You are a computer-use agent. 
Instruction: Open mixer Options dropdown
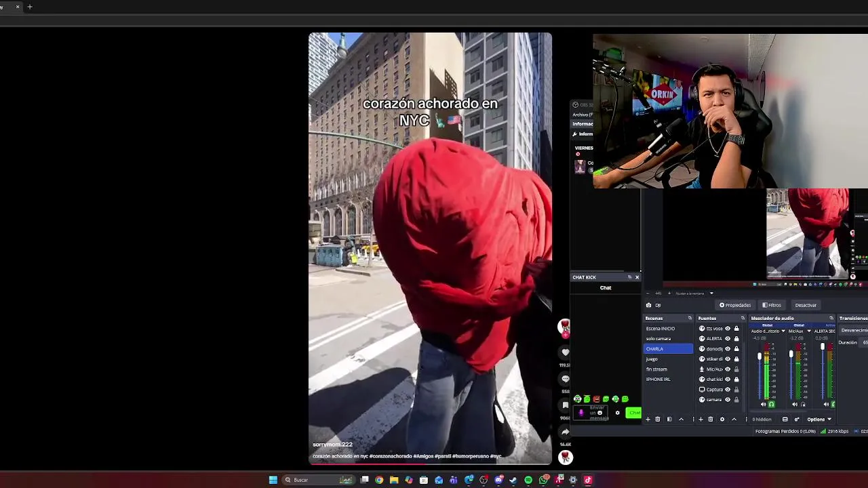(x=819, y=420)
